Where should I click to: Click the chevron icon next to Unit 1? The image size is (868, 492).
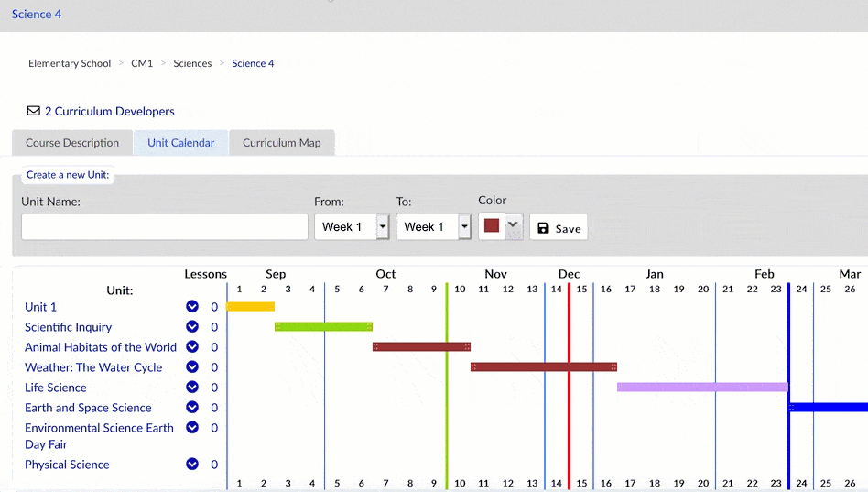[x=192, y=307]
